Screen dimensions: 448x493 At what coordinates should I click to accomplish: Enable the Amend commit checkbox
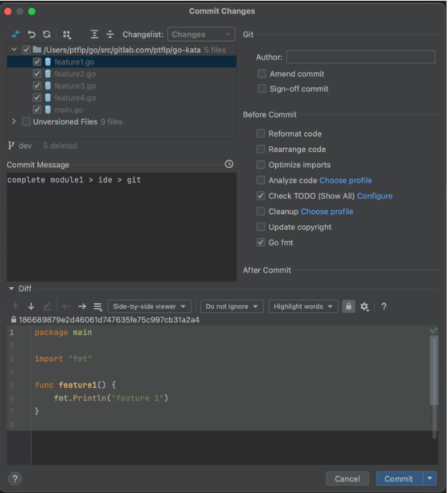(x=262, y=74)
